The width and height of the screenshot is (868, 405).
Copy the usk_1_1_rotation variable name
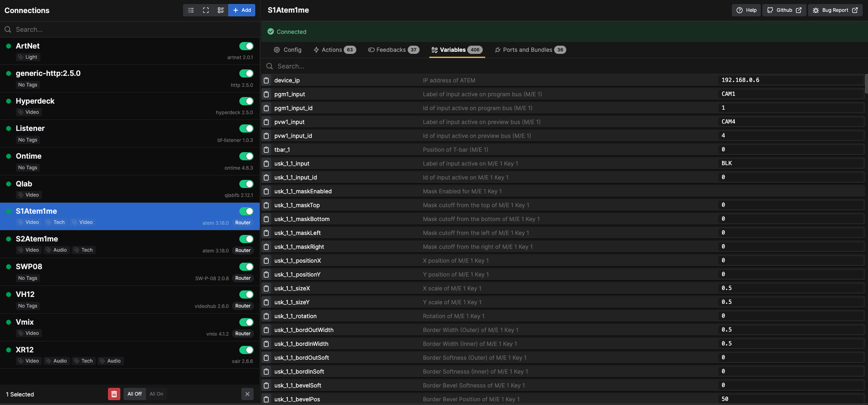pos(266,316)
